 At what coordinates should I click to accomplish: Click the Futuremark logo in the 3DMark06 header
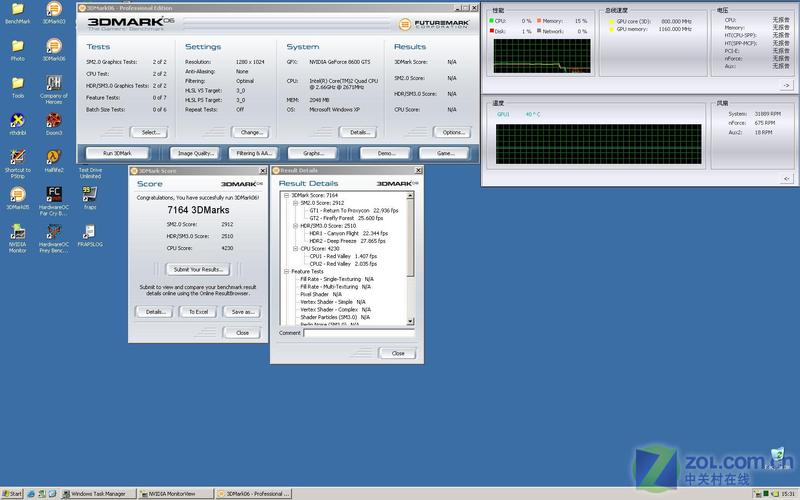434,24
